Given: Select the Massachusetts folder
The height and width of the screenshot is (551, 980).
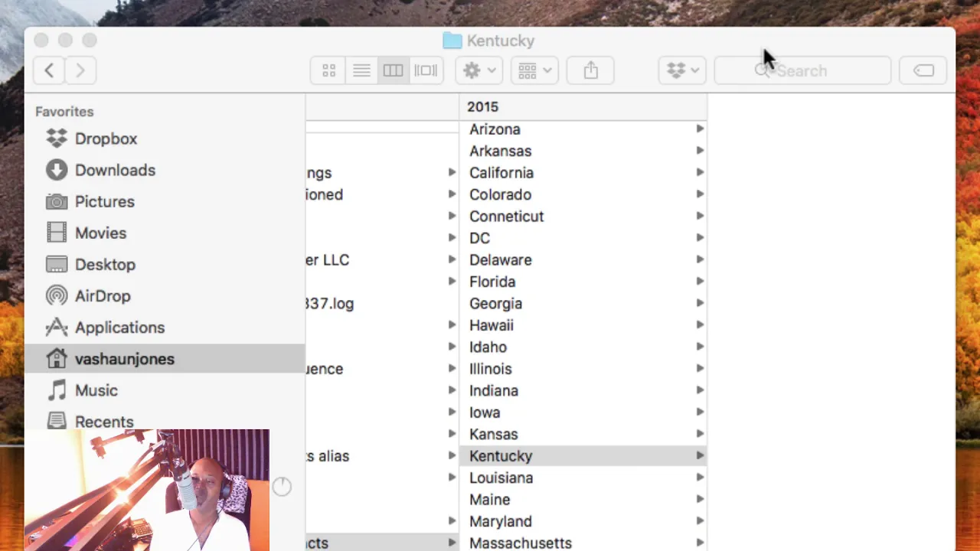Looking at the screenshot, I should [583, 543].
